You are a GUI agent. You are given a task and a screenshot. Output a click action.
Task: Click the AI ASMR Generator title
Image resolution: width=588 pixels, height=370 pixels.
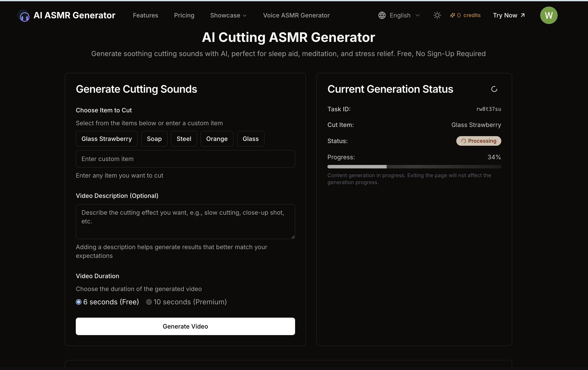(74, 15)
